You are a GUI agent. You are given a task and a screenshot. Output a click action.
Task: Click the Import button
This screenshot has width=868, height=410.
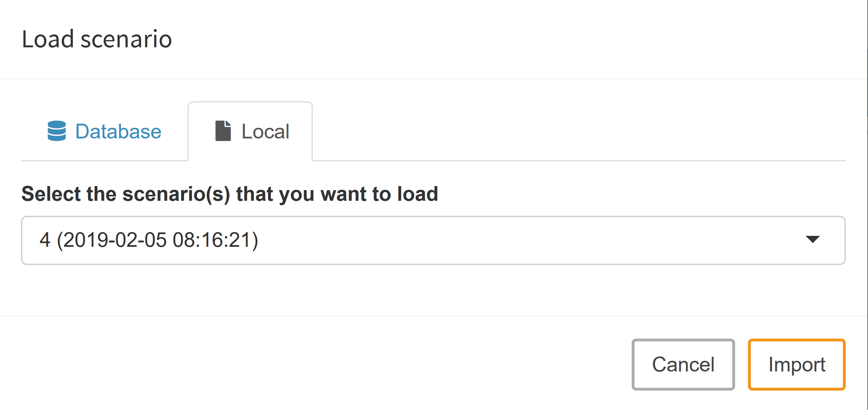click(x=796, y=365)
